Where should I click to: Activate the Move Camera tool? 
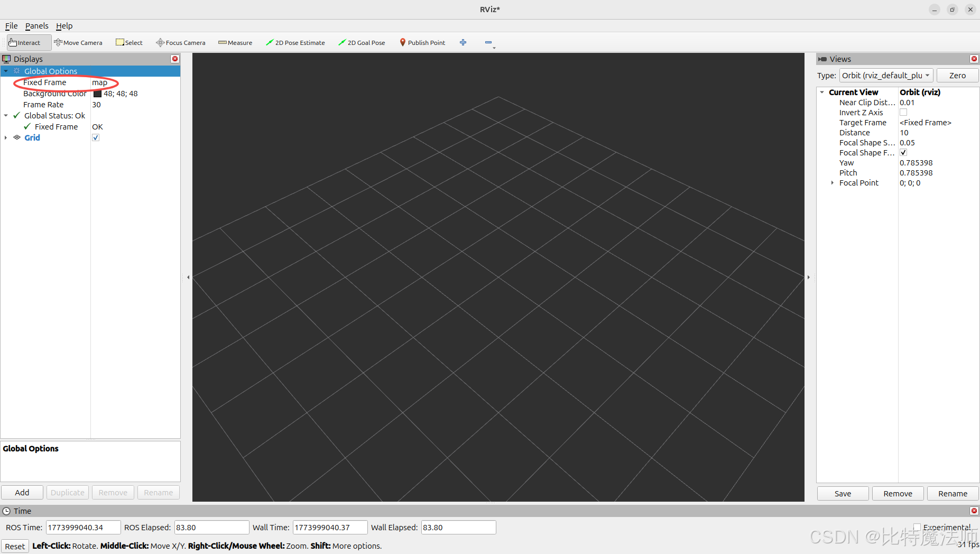(x=78, y=43)
